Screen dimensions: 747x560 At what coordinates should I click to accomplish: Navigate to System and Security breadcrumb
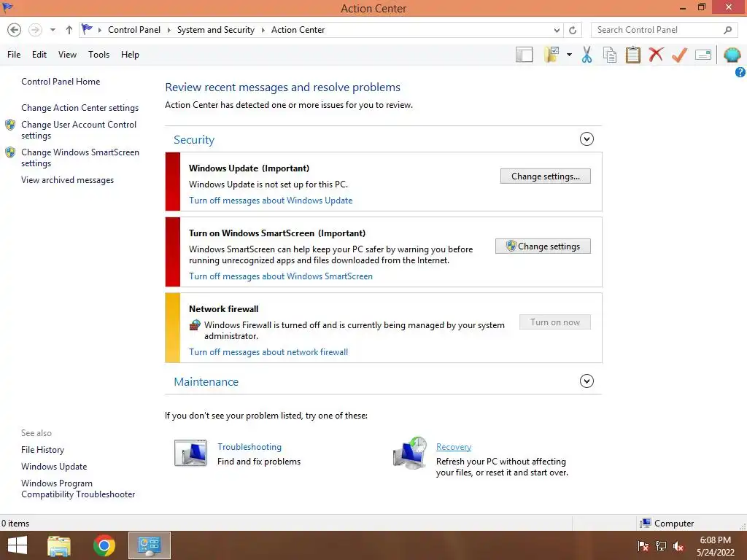tap(216, 30)
